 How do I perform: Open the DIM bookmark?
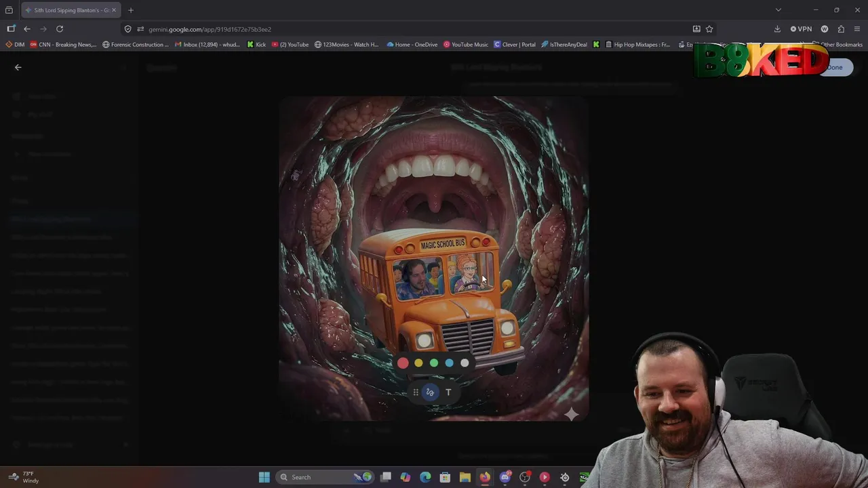pyautogui.click(x=15, y=45)
